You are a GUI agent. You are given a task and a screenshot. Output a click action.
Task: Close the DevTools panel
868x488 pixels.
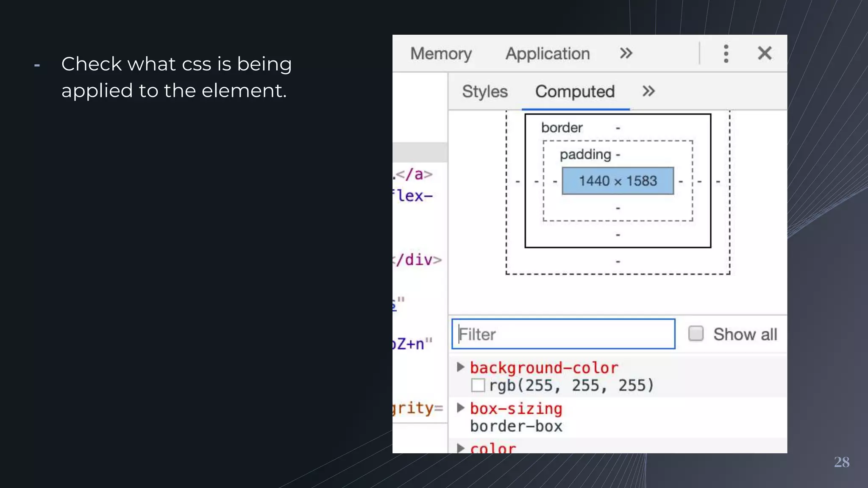764,53
